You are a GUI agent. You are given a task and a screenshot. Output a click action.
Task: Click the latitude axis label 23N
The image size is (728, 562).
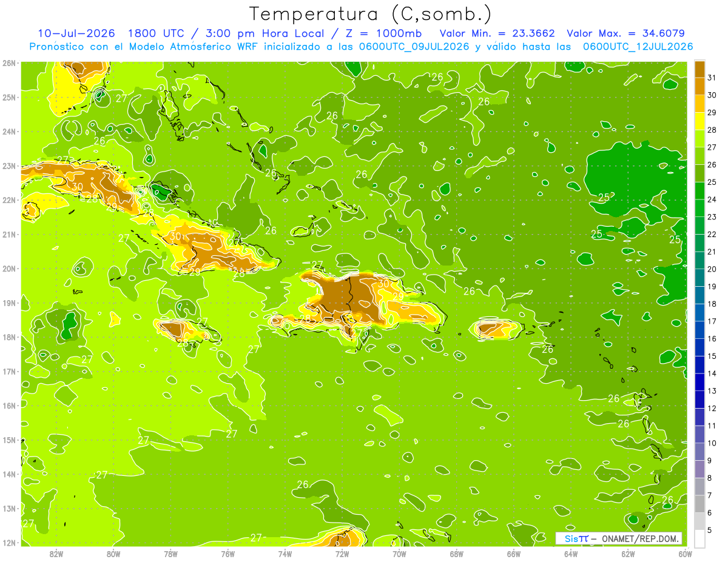coord(9,166)
